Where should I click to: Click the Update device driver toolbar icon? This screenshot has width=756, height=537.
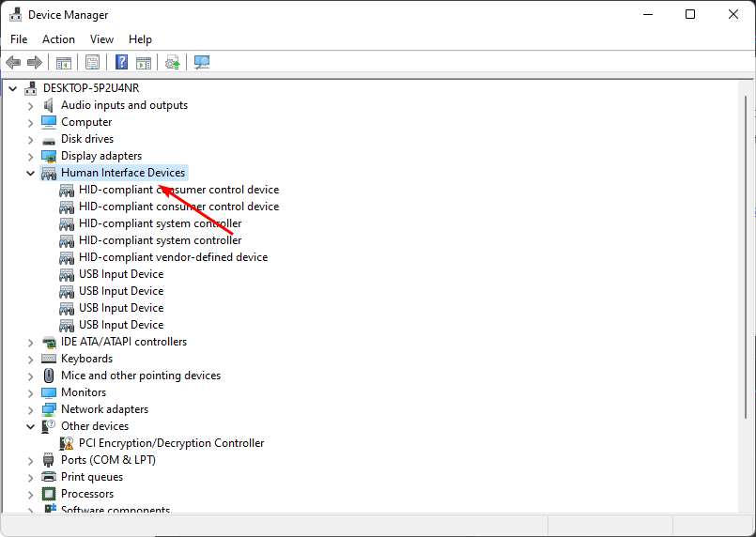click(173, 62)
